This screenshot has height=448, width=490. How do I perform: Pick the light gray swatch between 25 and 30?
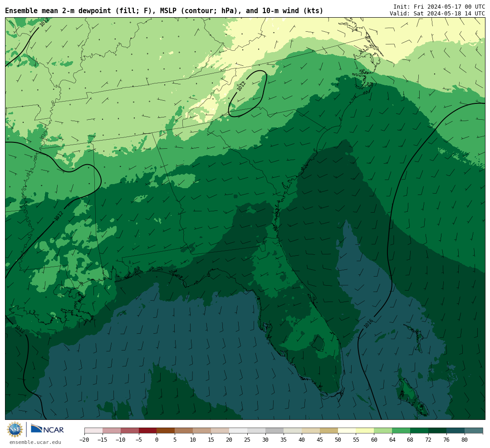click(256, 431)
